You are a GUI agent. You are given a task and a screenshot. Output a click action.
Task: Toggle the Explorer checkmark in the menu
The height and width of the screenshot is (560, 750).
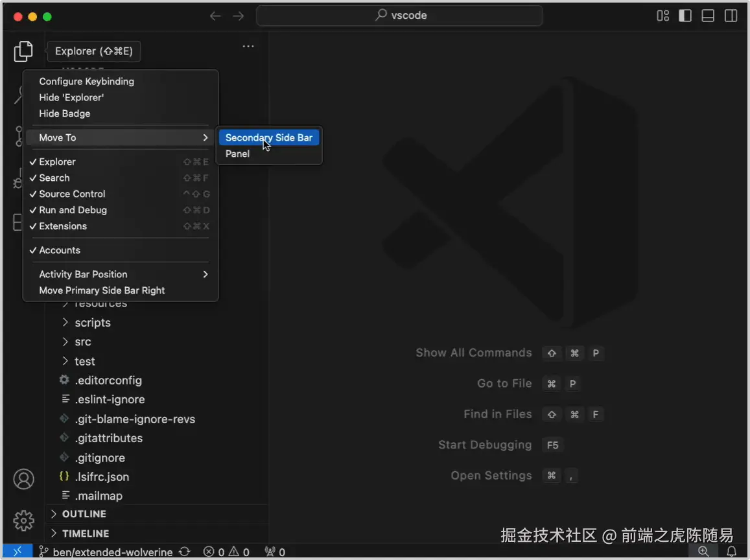pos(57,161)
